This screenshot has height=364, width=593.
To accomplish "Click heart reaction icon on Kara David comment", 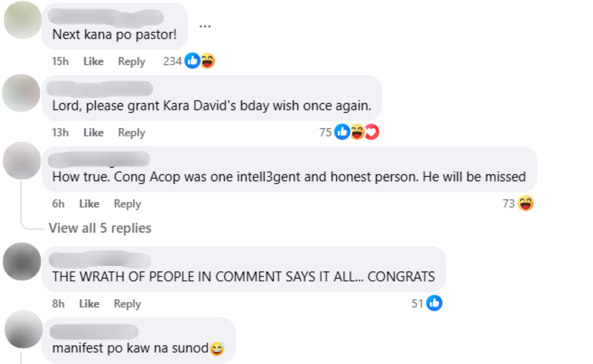I will coord(372,132).
